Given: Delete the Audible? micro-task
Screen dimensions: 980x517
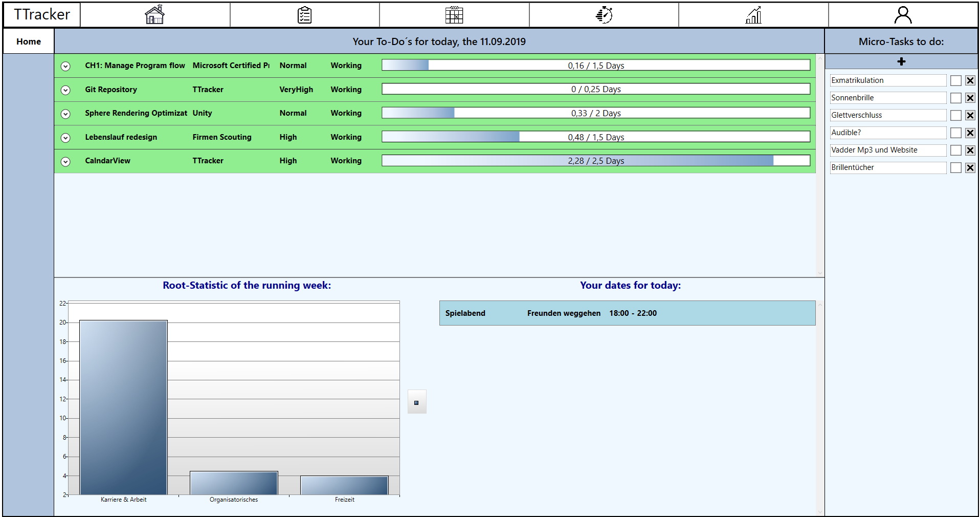Looking at the screenshot, I should click(x=970, y=133).
